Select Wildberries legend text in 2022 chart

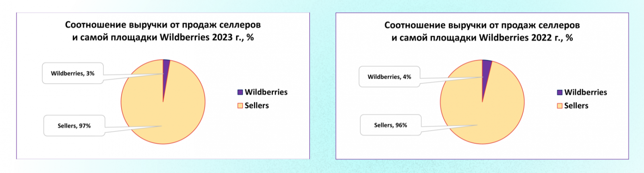tap(586, 93)
